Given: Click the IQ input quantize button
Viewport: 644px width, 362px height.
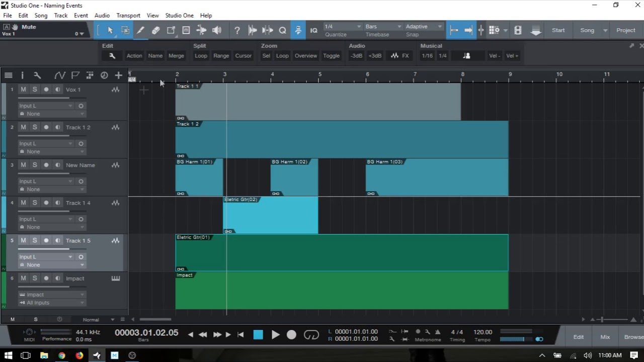Looking at the screenshot, I should (x=313, y=30).
